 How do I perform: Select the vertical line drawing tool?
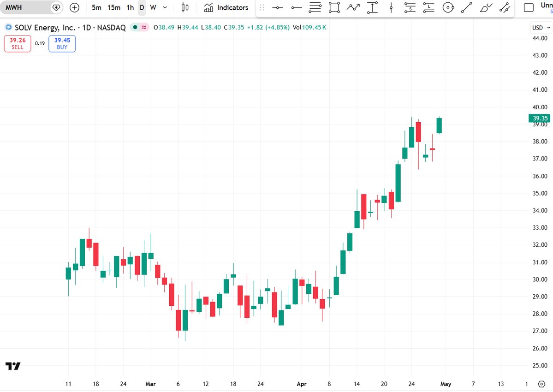point(391,7)
